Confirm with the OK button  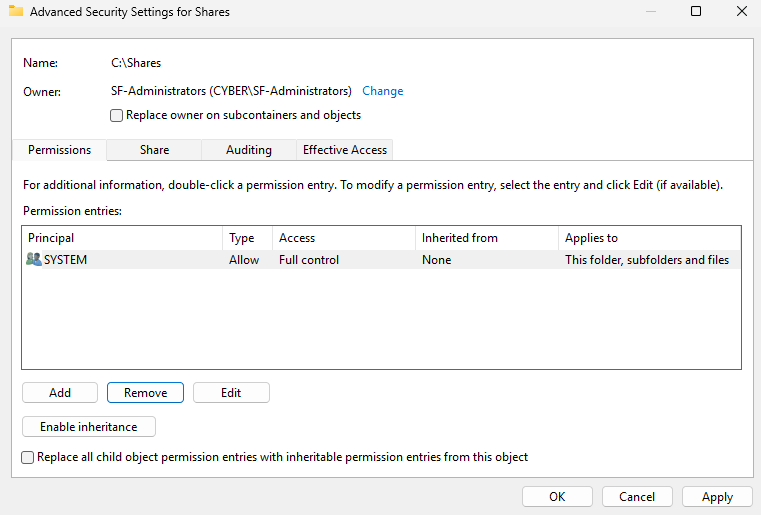[x=556, y=497]
